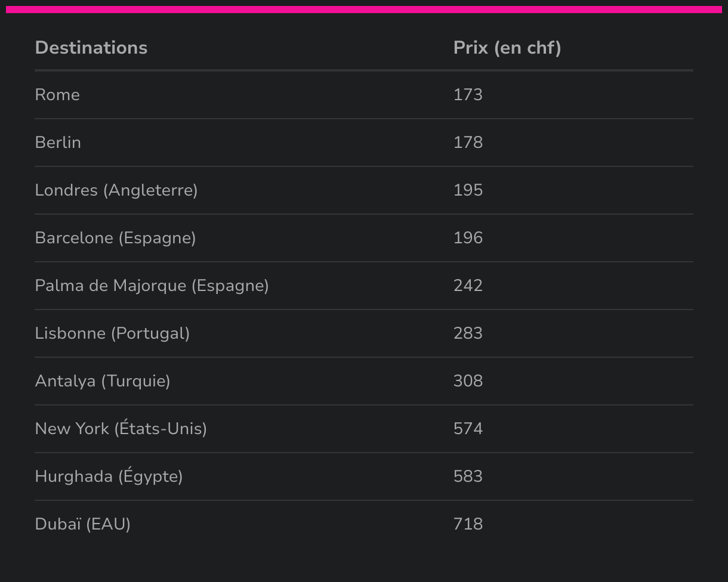Click the price 173 for Rome
Image resolution: width=728 pixels, height=582 pixels.
(x=468, y=95)
